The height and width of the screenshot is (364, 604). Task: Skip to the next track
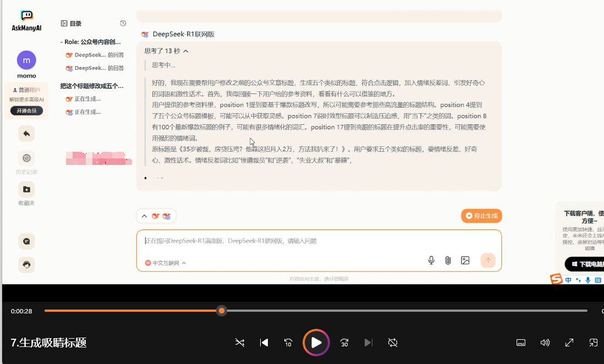click(369, 343)
